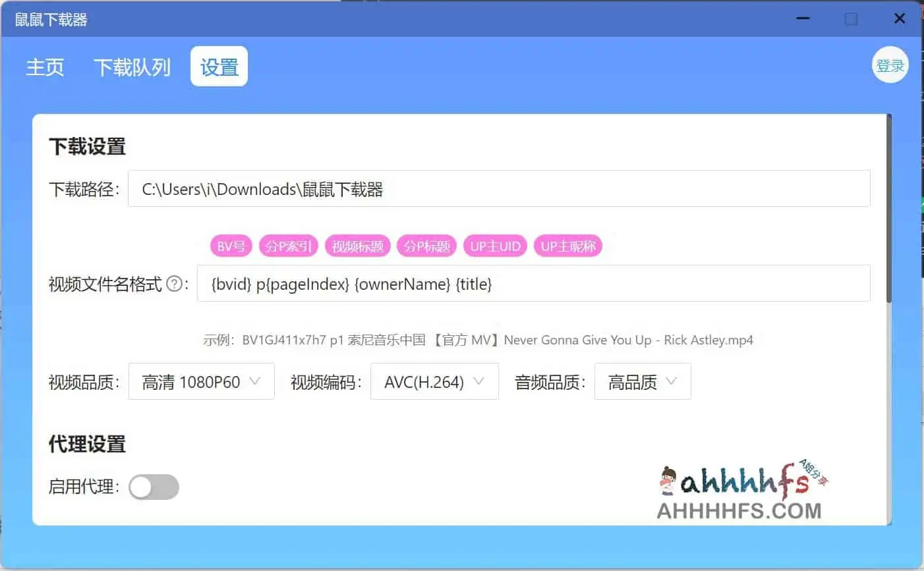Screen dimensions: 924x571
Task: Open the 下载队列 download queue tab
Action: (131, 66)
